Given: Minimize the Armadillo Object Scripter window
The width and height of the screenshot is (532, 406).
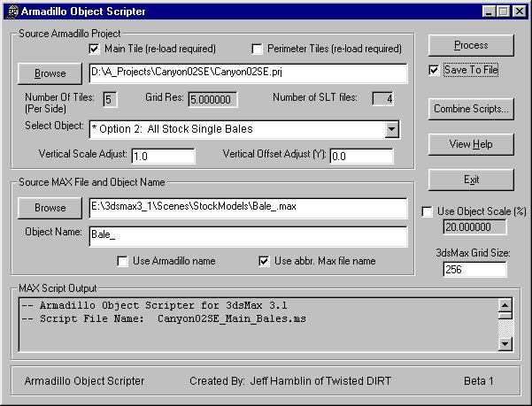Looking at the screenshot, I should [x=486, y=11].
